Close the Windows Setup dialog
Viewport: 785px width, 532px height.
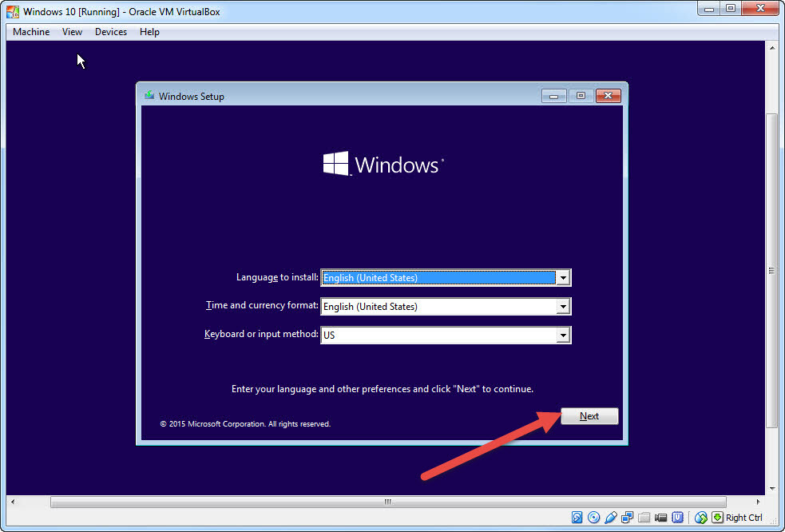click(x=609, y=96)
